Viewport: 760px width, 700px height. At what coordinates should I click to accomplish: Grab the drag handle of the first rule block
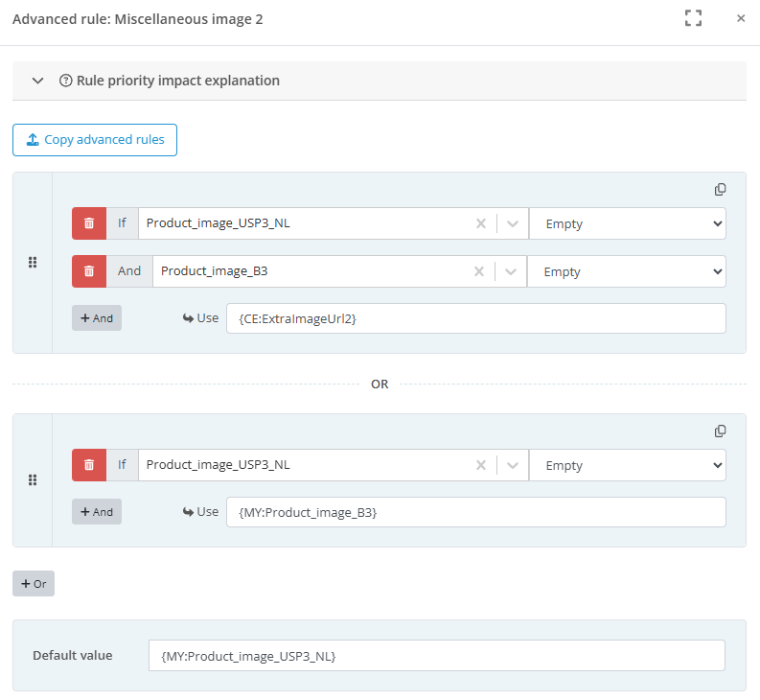pyautogui.click(x=33, y=263)
